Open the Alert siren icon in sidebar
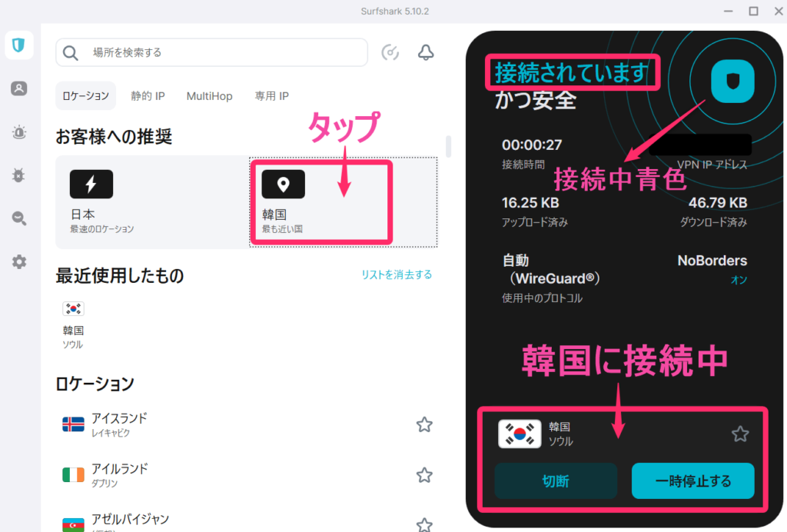Viewport: 787px width, 532px height. 19,132
